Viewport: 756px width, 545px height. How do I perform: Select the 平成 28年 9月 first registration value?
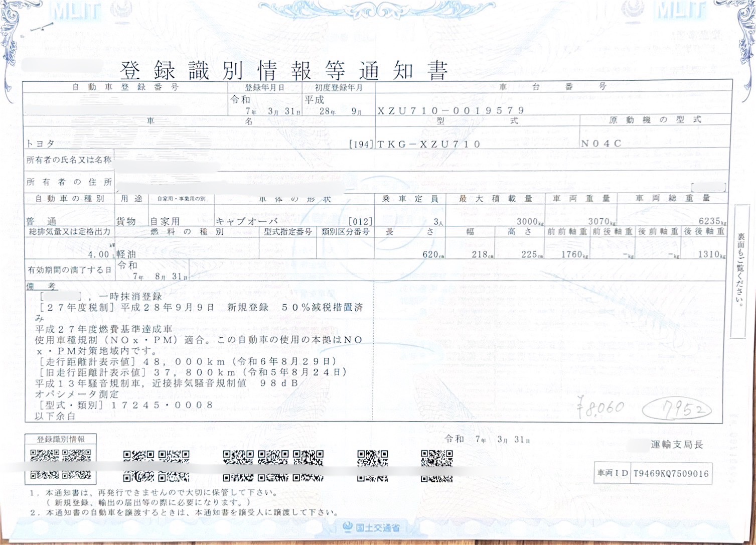point(333,106)
